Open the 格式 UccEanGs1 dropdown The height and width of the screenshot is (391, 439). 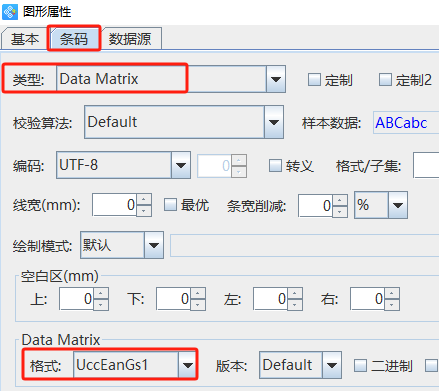pyautogui.click(x=135, y=365)
